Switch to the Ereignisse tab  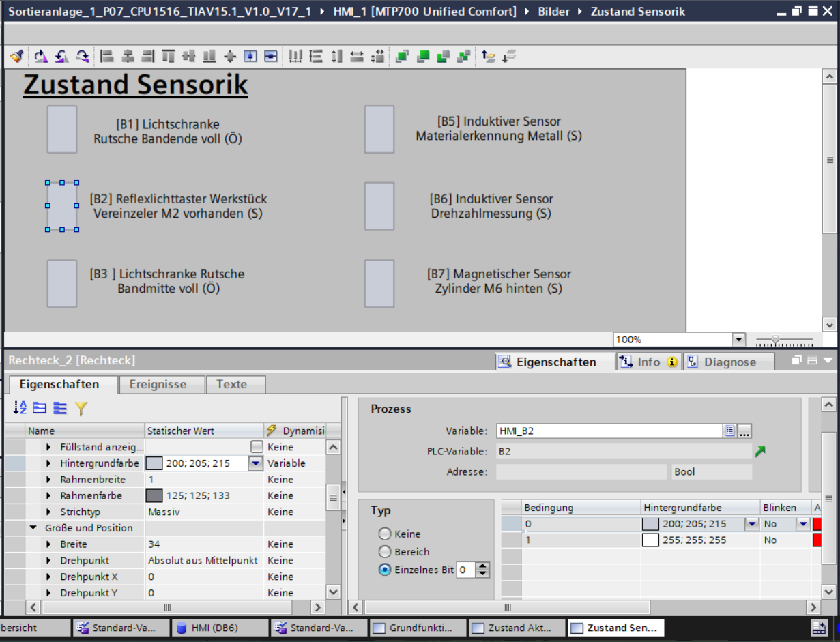pyautogui.click(x=158, y=384)
